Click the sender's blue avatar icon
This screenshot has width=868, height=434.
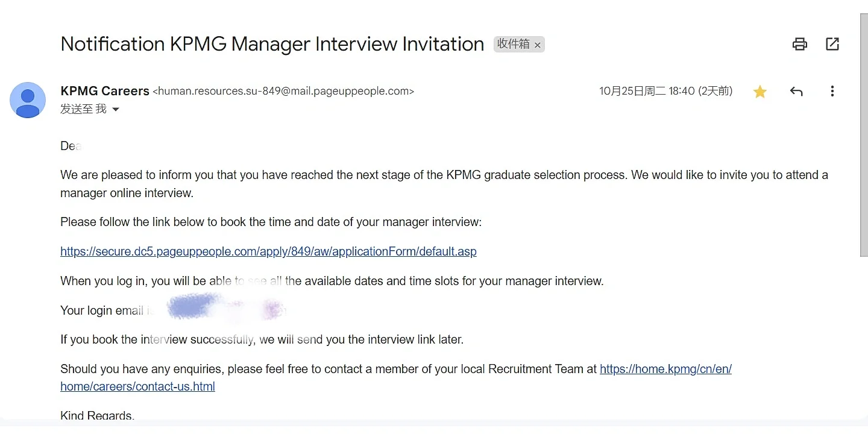[x=28, y=100]
